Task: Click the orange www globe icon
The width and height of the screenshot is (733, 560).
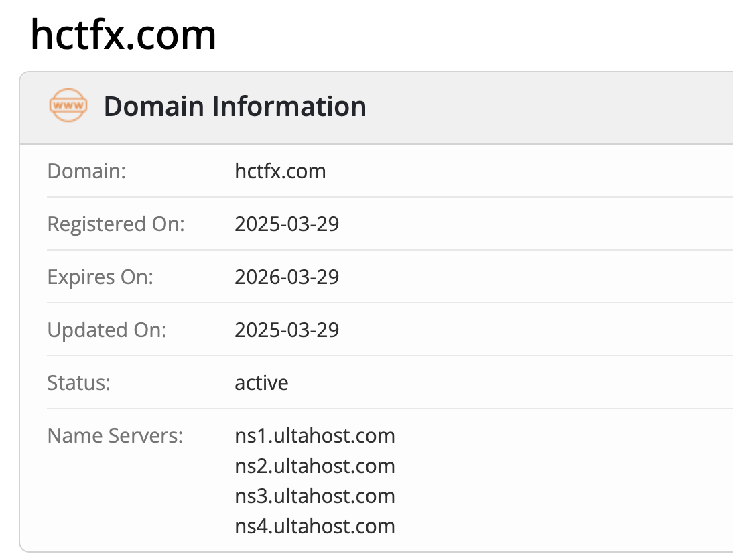Action: point(68,106)
